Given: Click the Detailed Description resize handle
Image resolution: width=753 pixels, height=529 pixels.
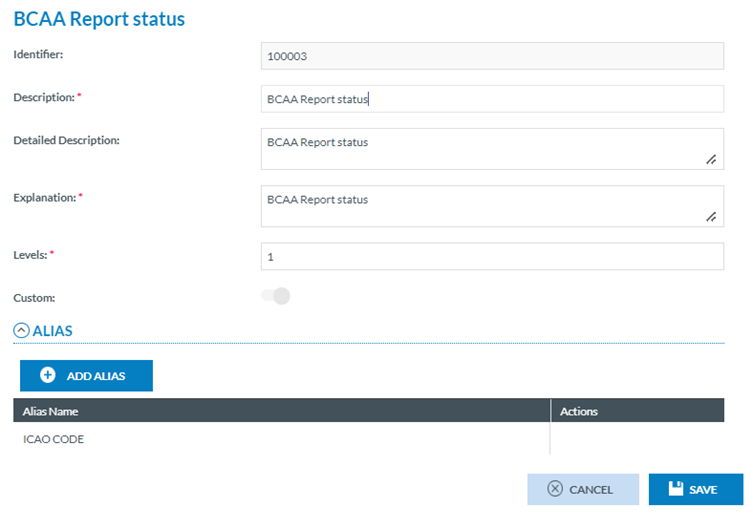Looking at the screenshot, I should [x=711, y=159].
